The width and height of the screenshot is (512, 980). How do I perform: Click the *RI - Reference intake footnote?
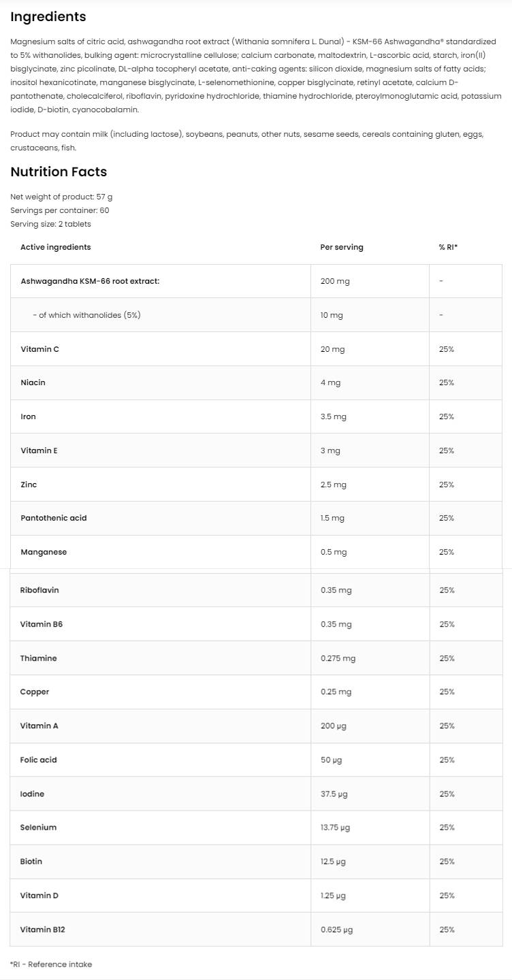click(x=51, y=964)
